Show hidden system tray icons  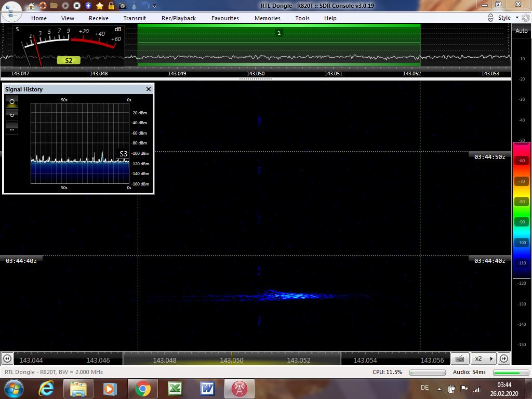[439, 389]
